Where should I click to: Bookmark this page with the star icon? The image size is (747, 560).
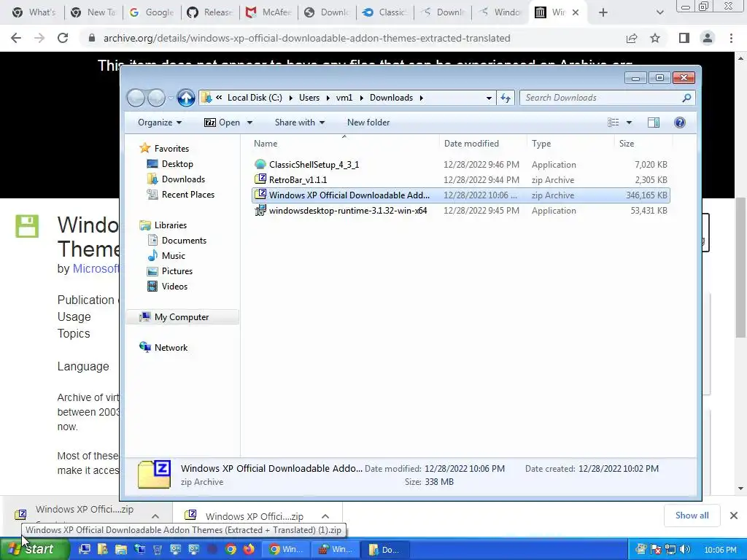[655, 38]
